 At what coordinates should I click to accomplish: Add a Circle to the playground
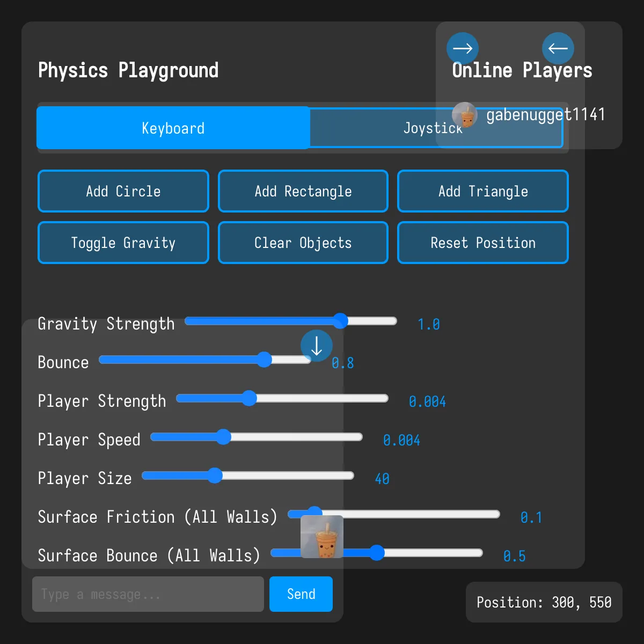[x=123, y=191]
